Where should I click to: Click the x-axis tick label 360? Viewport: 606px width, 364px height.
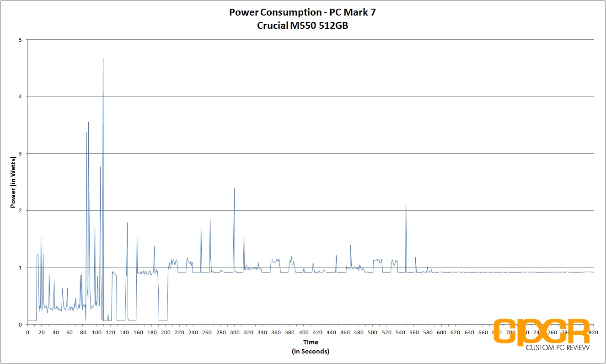tap(276, 332)
